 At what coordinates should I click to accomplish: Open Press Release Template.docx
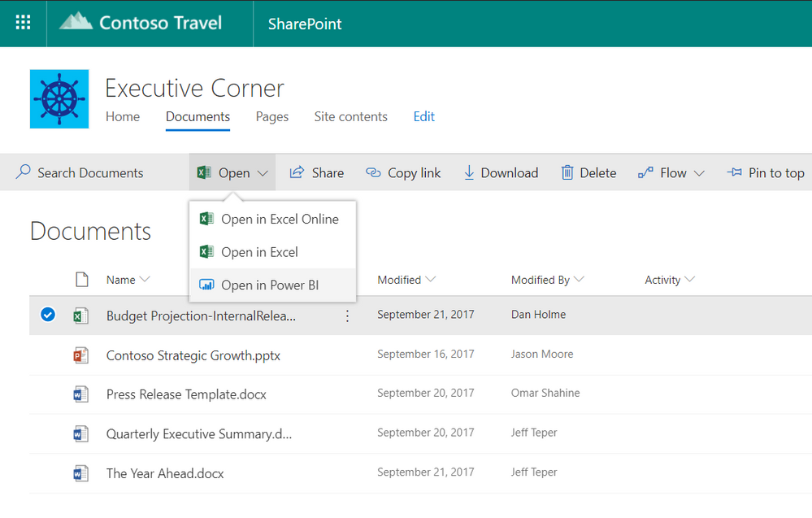(186, 394)
